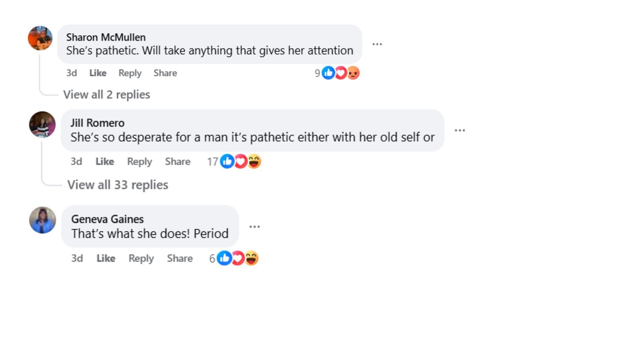Open options menu for Jill Romero's comment
This screenshot has width=644, height=362.
(460, 130)
